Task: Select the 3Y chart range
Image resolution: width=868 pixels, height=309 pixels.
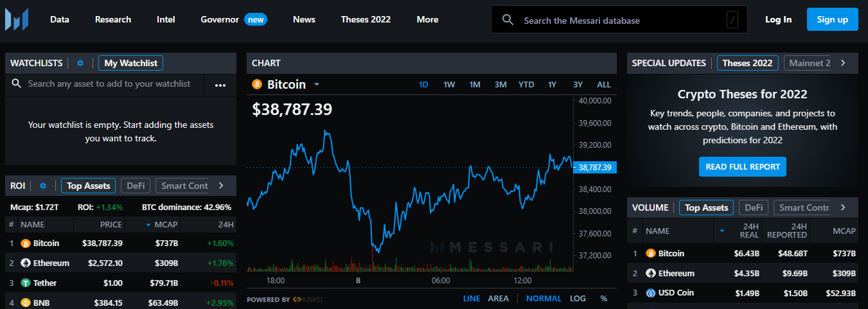Action: point(578,84)
